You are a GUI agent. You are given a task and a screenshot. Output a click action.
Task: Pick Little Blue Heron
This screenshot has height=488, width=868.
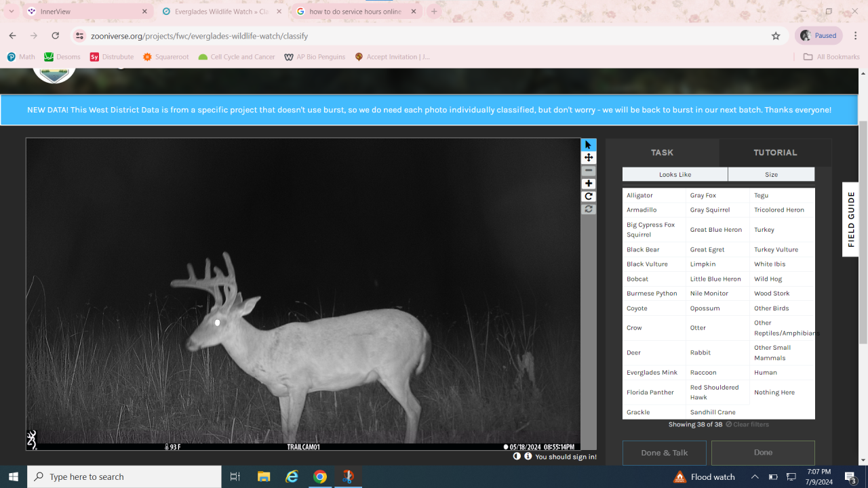click(x=717, y=279)
